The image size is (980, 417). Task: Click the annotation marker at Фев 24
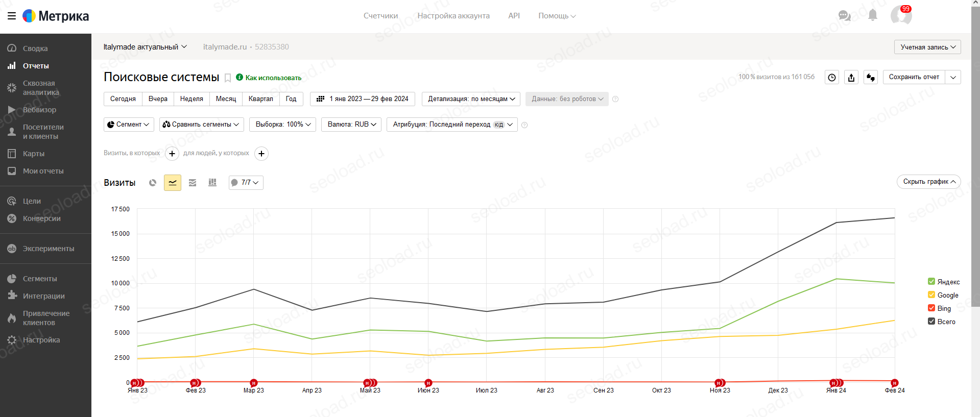click(x=894, y=383)
